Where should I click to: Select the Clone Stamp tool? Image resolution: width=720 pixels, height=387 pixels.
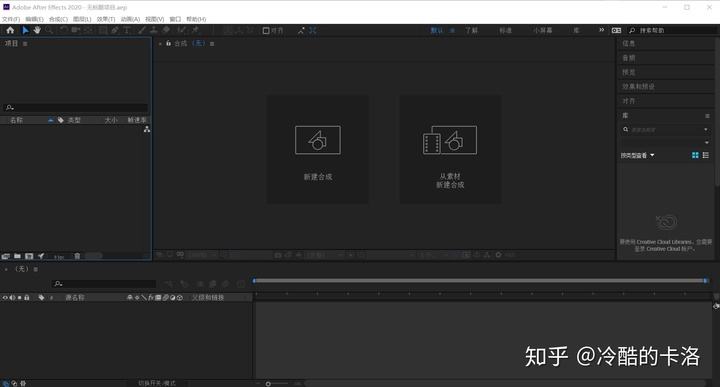click(x=153, y=30)
